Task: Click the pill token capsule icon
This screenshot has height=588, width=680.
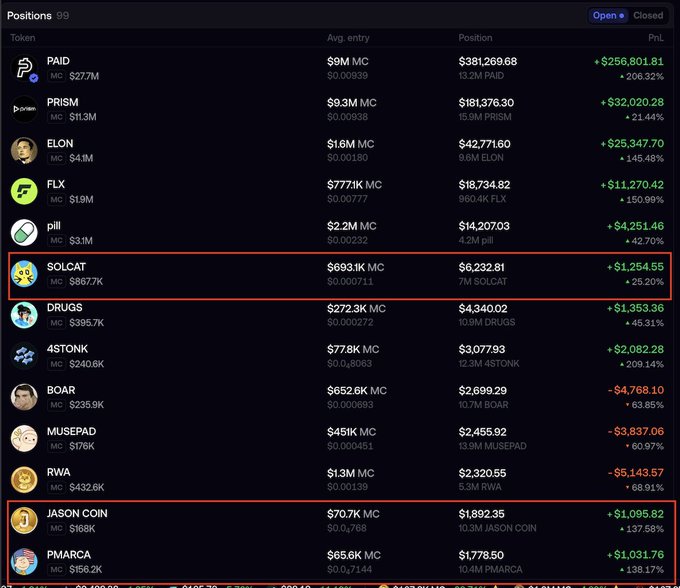Action: click(x=24, y=232)
